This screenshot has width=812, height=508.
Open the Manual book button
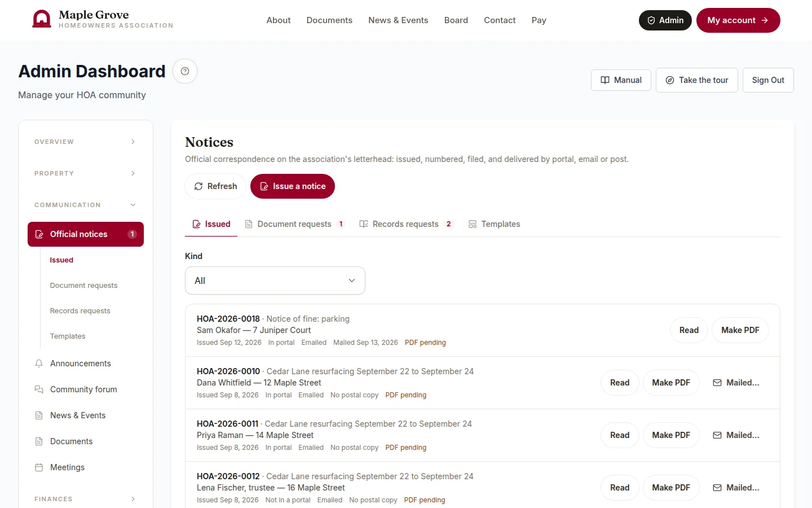click(621, 80)
